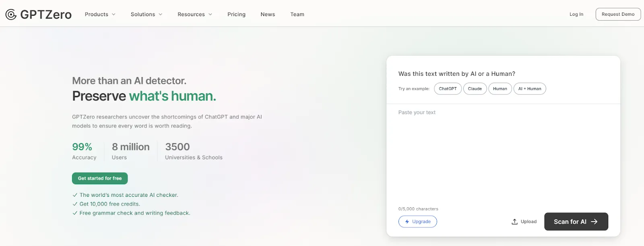This screenshot has width=644, height=246.
Task: Click the GPTZero logo icon
Action: click(x=11, y=15)
